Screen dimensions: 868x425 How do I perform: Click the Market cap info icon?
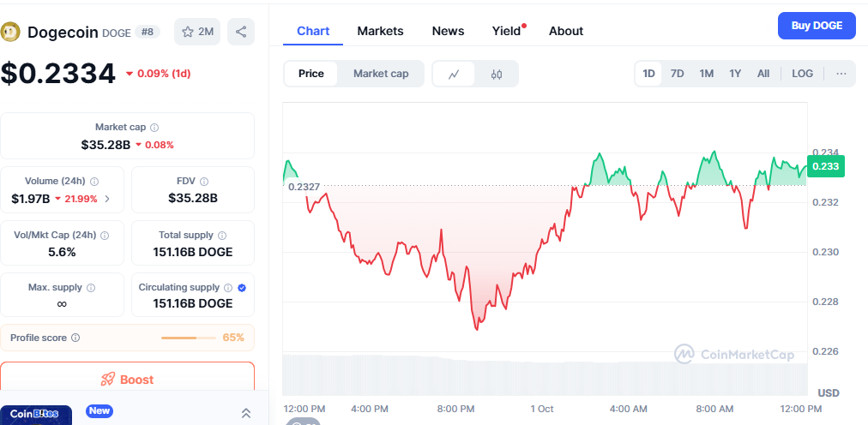tap(154, 127)
